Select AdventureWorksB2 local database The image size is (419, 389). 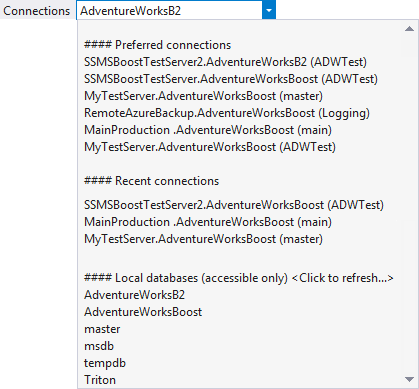tap(134, 295)
